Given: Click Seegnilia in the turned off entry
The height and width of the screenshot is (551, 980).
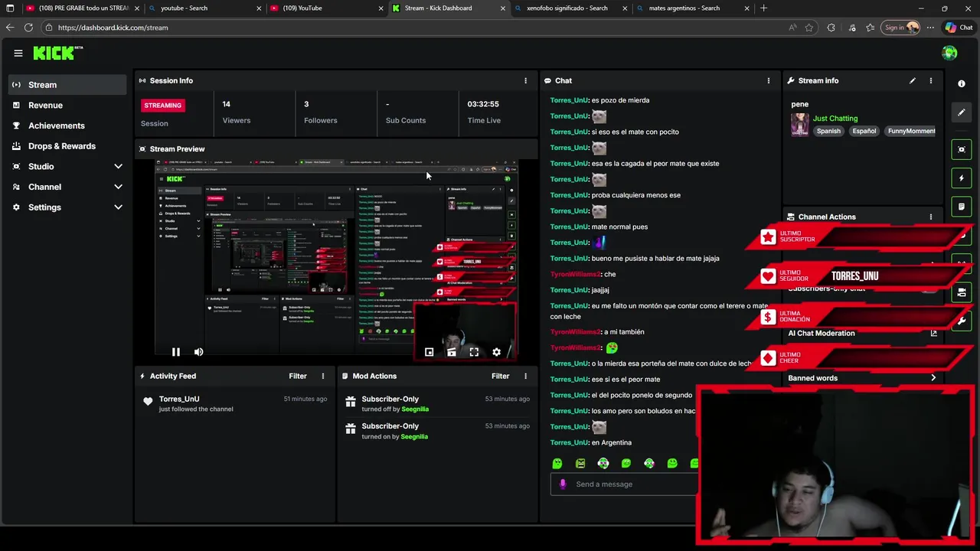Looking at the screenshot, I should click(x=415, y=409).
